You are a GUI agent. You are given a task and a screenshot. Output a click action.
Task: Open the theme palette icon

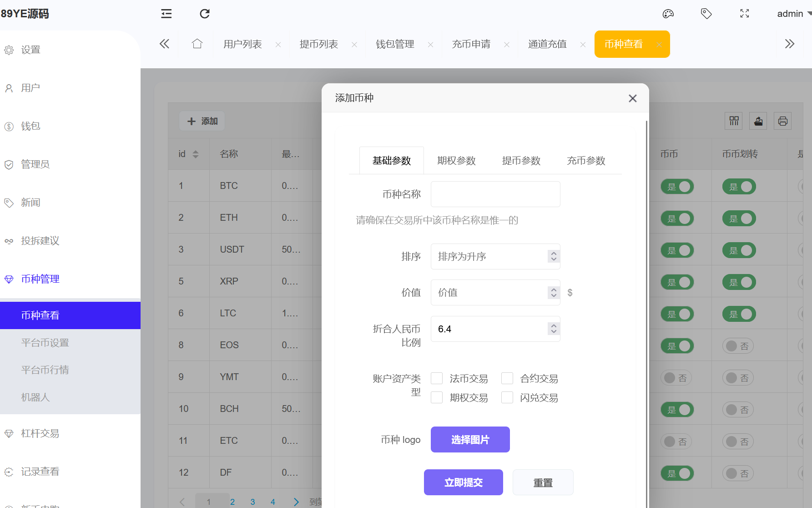click(x=668, y=14)
